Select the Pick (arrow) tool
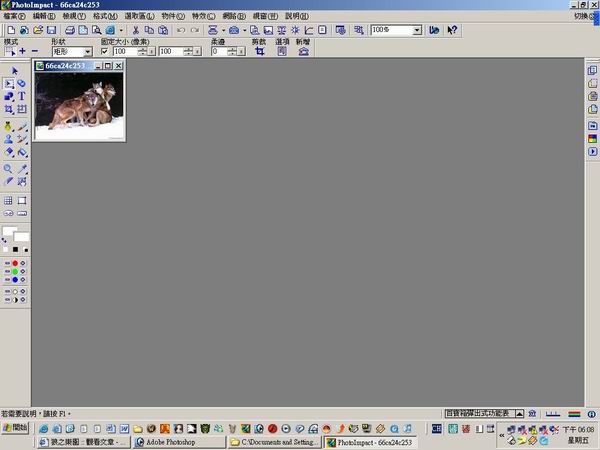The image size is (600, 450). click(15, 71)
